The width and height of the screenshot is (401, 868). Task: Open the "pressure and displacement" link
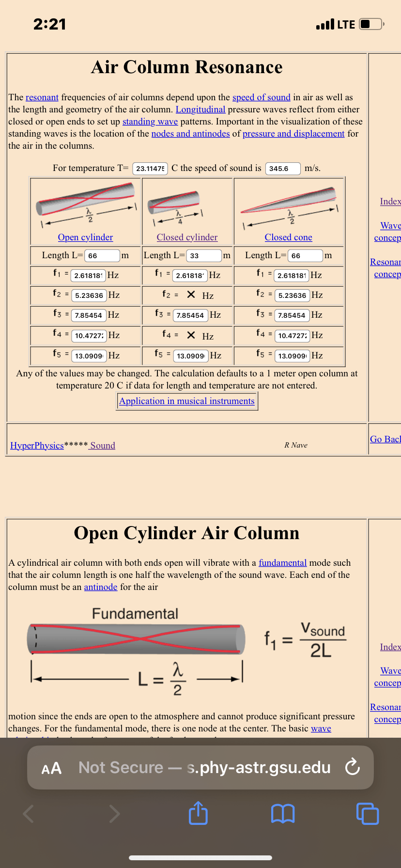coord(293,134)
